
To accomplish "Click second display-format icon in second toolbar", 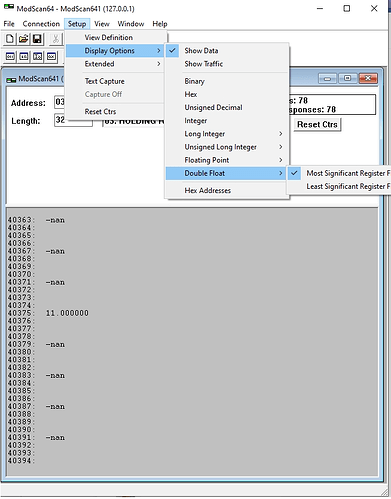I will pyautogui.click(x=24, y=57).
